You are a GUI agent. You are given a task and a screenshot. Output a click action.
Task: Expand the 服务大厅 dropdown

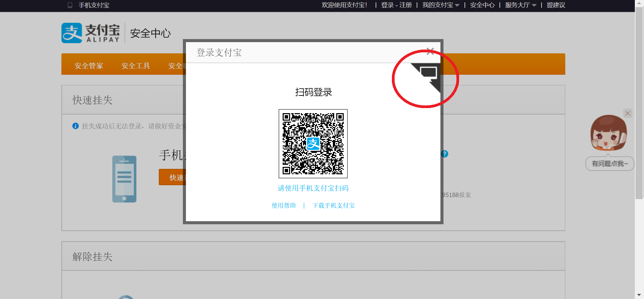click(x=520, y=5)
